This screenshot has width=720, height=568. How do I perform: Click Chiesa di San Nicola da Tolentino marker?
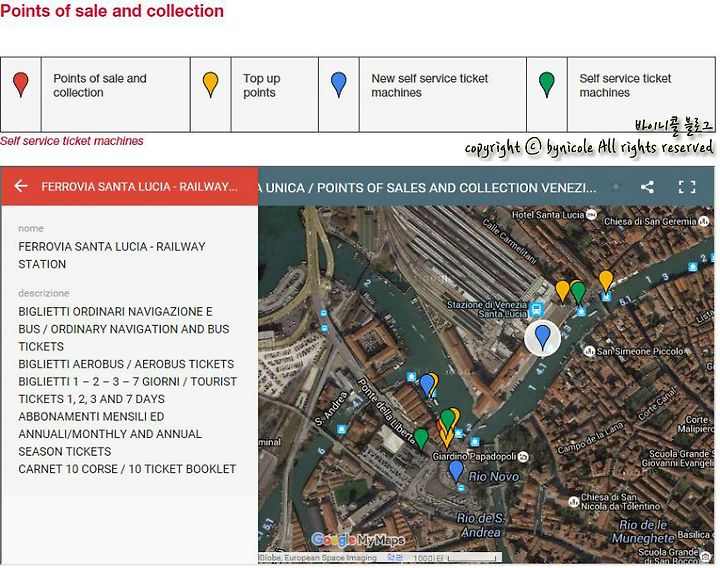574,501
